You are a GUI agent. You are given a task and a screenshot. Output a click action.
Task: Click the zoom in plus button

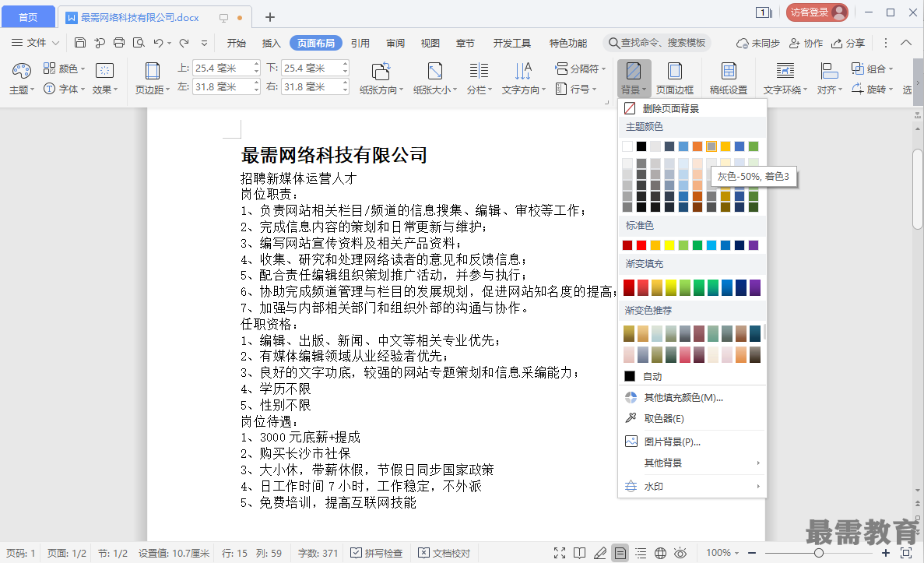885,553
